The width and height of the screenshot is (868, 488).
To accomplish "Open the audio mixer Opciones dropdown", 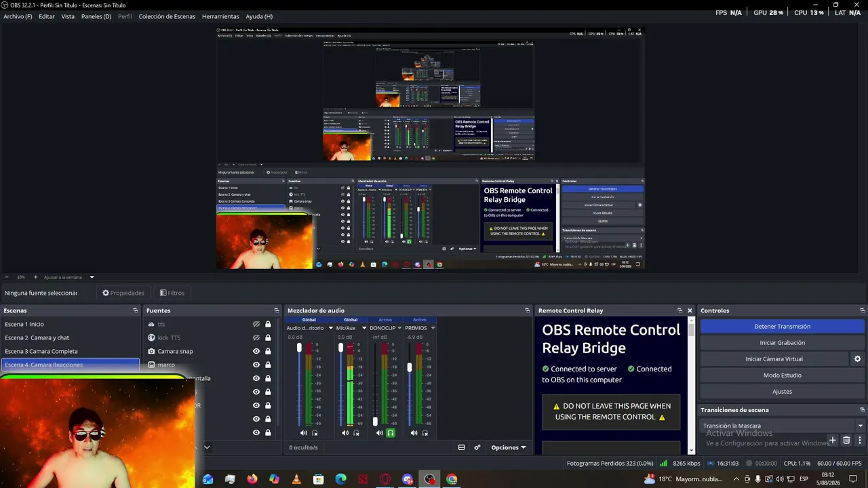I will click(509, 447).
